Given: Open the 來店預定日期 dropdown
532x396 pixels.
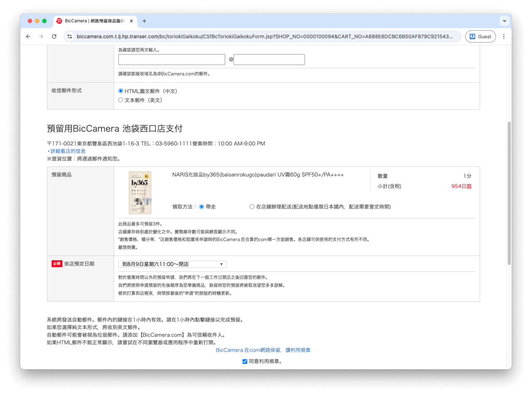Looking at the screenshot, I should 172,264.
